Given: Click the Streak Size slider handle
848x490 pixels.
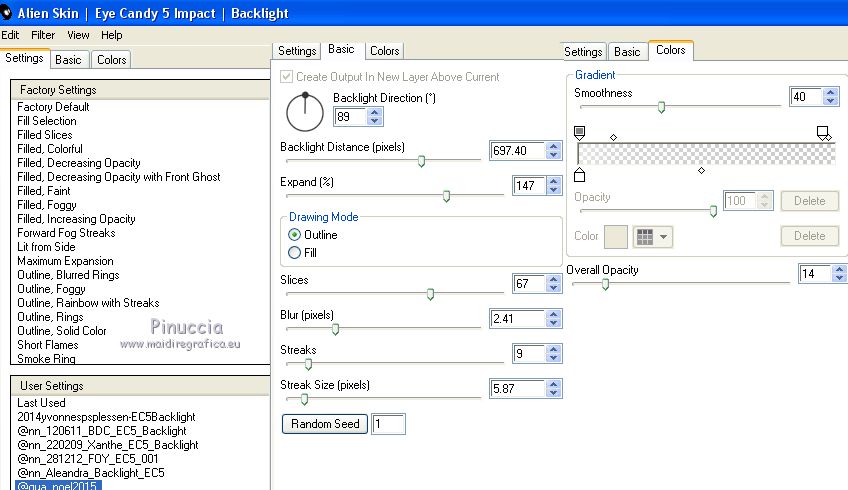Looking at the screenshot, I should coord(304,400).
